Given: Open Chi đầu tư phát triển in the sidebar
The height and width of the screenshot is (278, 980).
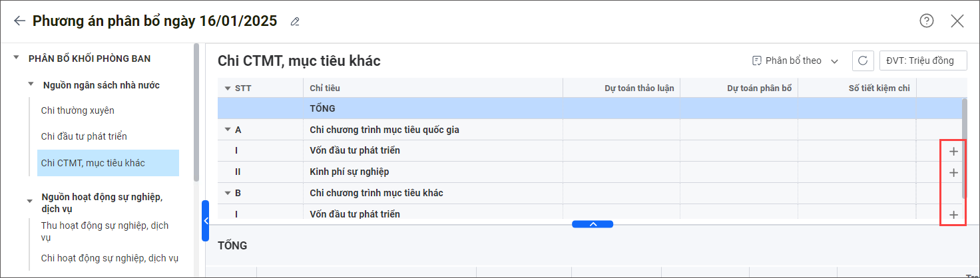Looking at the screenshot, I should click(84, 136).
